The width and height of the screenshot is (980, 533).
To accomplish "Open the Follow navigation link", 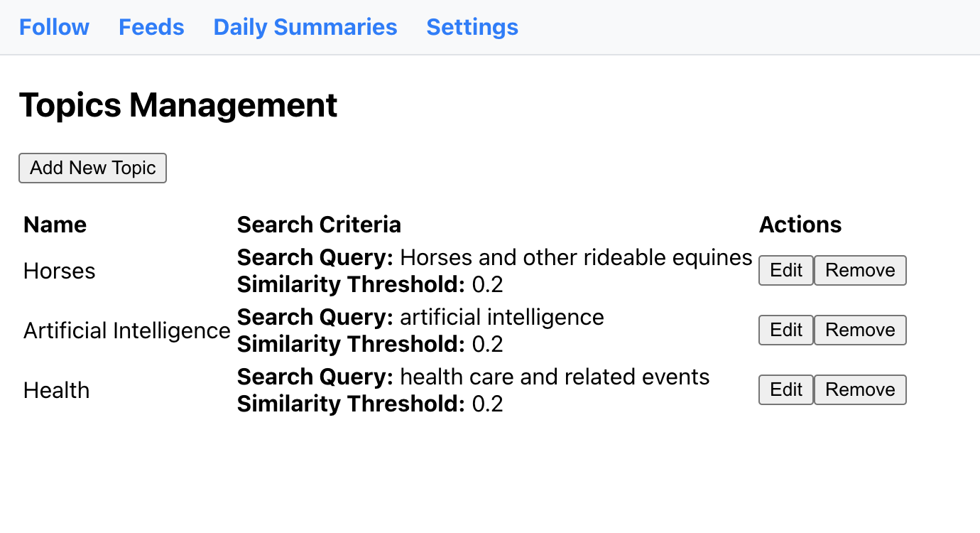I will point(54,27).
